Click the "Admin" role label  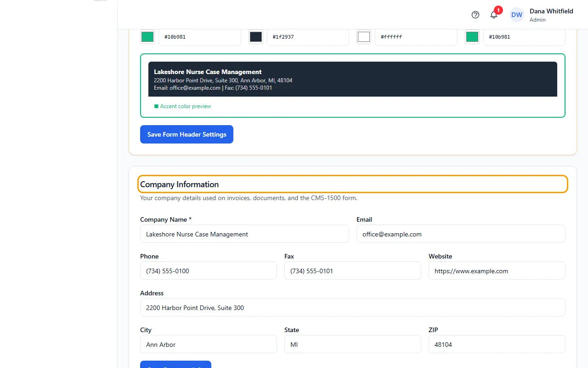(537, 20)
